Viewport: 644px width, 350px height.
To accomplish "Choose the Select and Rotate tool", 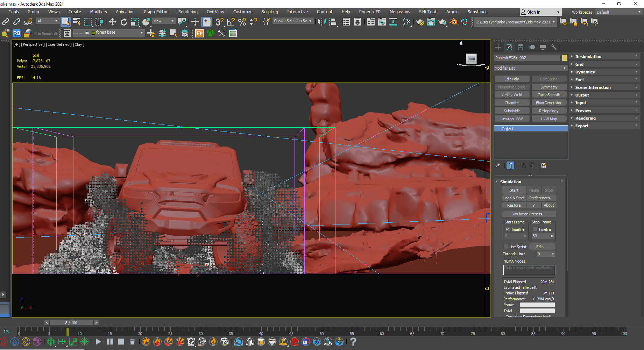I will click(x=123, y=22).
